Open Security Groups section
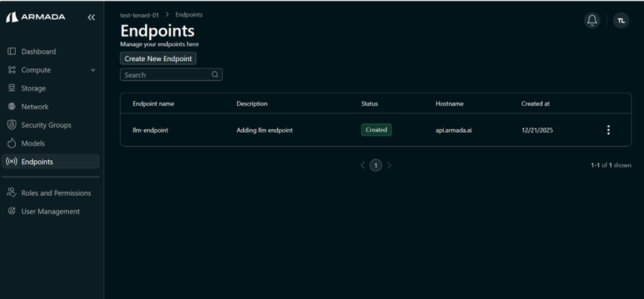This screenshot has height=299, width=644. tap(45, 125)
